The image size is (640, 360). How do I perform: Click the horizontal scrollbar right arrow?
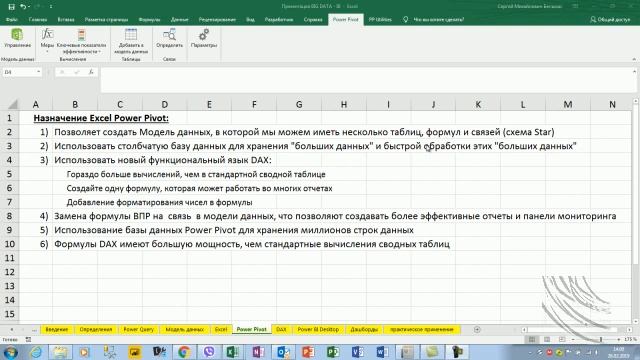pos(629,329)
